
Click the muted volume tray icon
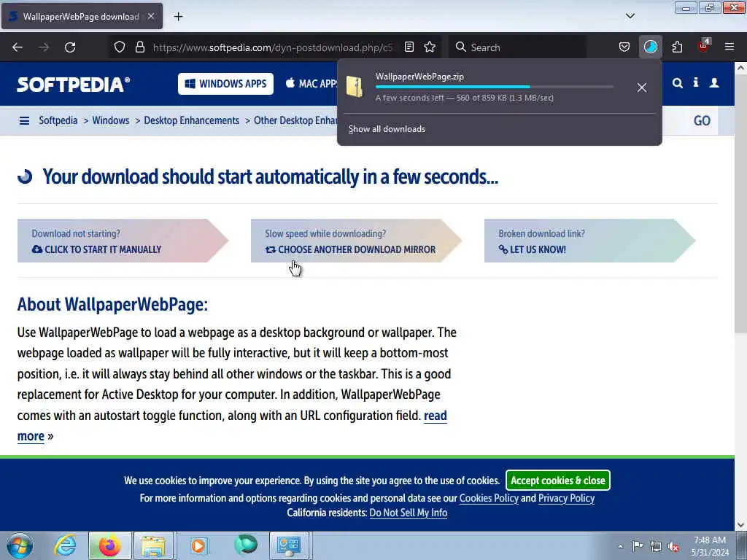tap(673, 546)
